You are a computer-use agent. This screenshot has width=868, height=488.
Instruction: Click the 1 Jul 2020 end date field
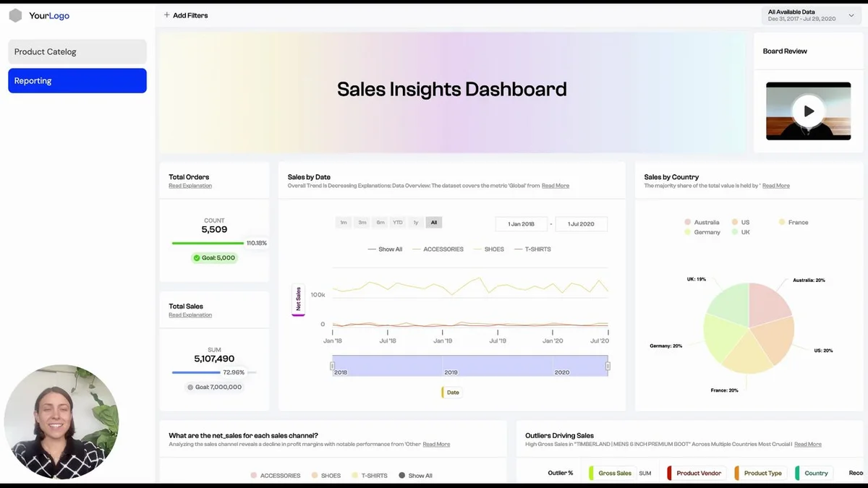tap(581, 223)
